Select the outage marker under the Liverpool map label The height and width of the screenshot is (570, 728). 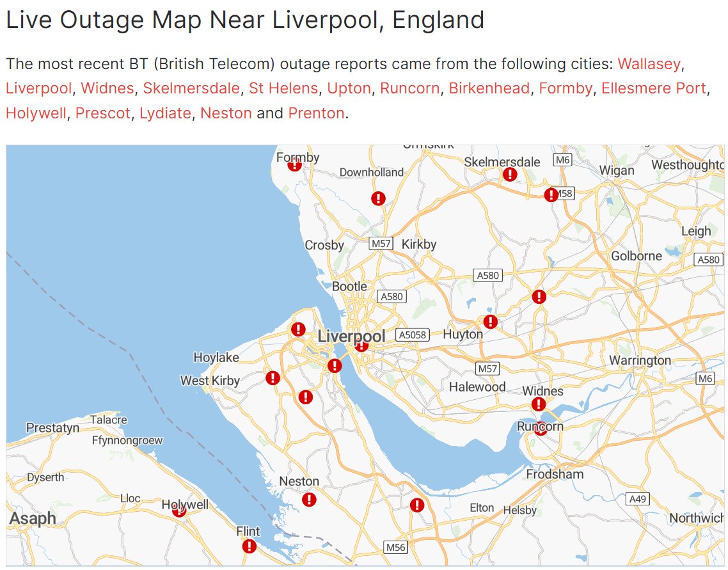click(x=361, y=344)
